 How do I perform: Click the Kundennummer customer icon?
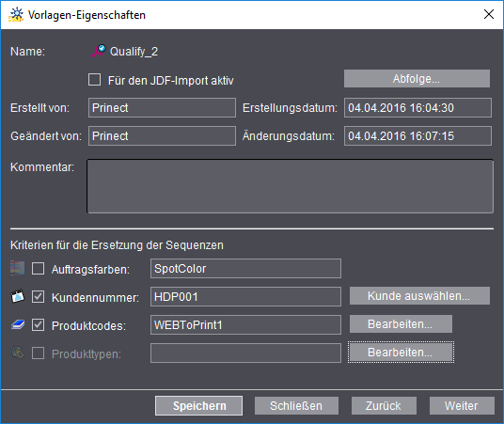(x=18, y=296)
